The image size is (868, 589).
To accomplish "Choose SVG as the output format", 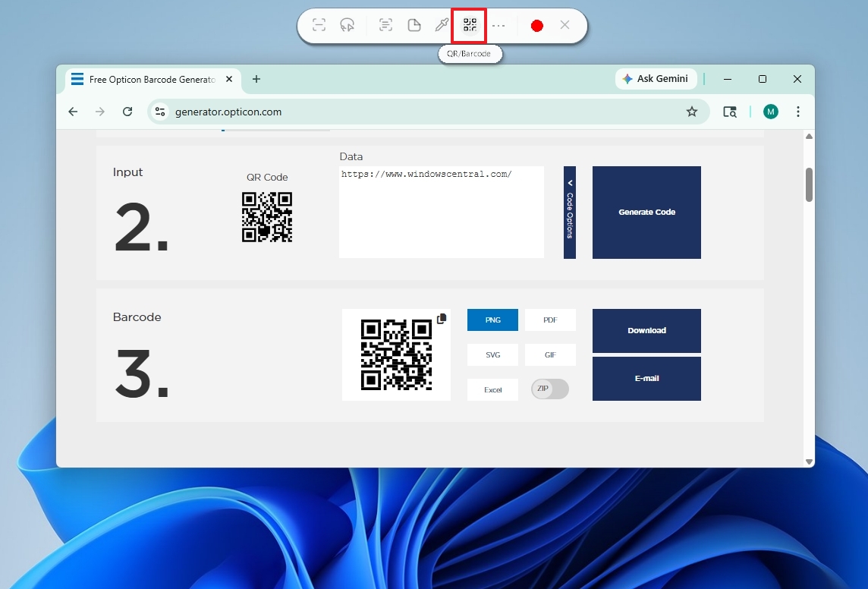I will 492,355.
